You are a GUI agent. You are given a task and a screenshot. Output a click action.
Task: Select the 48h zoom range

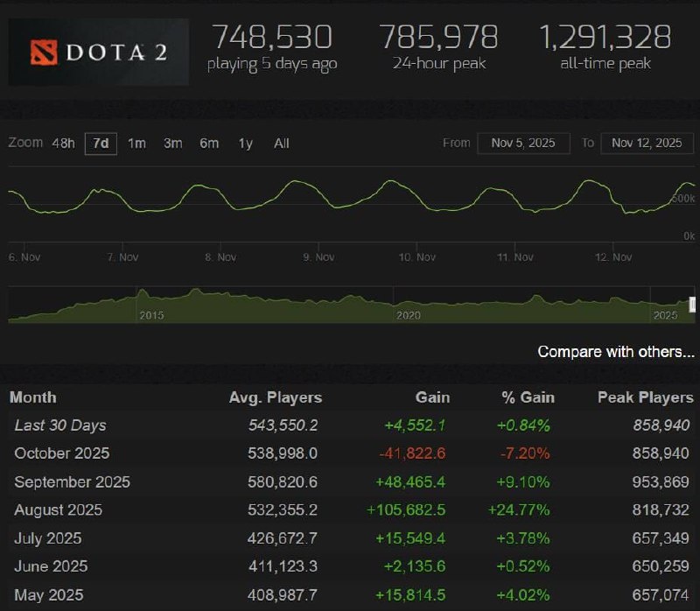coord(63,144)
